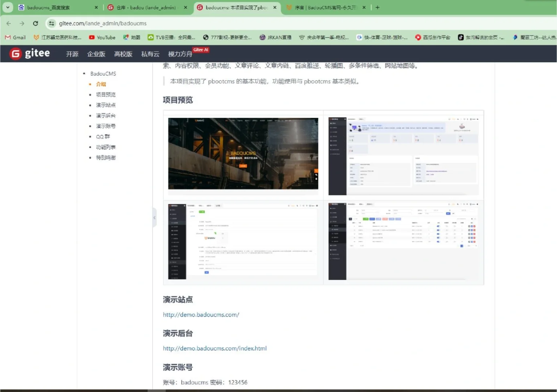
Task: Click the page reload icon
Action: pyautogui.click(x=35, y=23)
